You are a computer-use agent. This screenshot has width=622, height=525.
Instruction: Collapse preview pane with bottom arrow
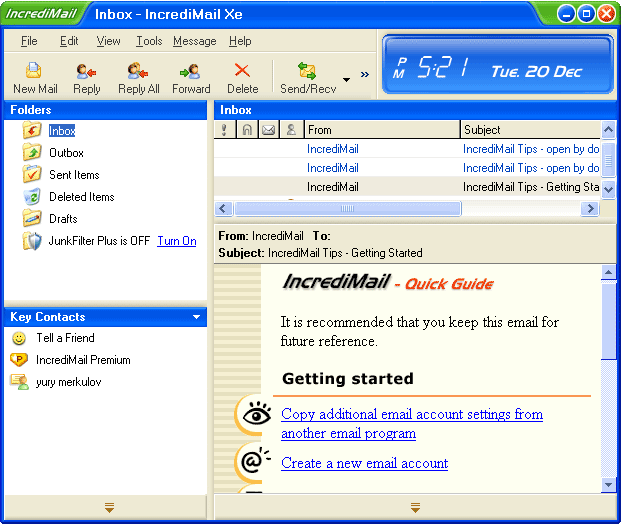[415, 507]
